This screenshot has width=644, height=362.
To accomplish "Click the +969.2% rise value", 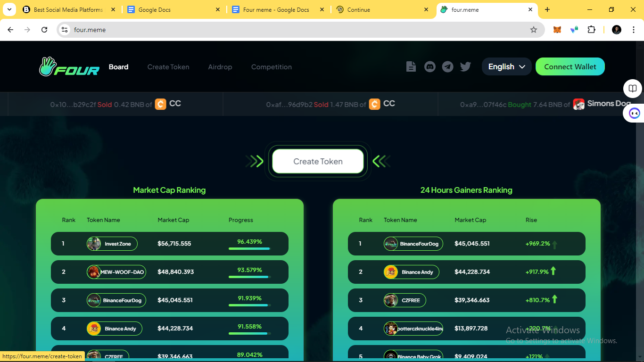I will 538,244.
